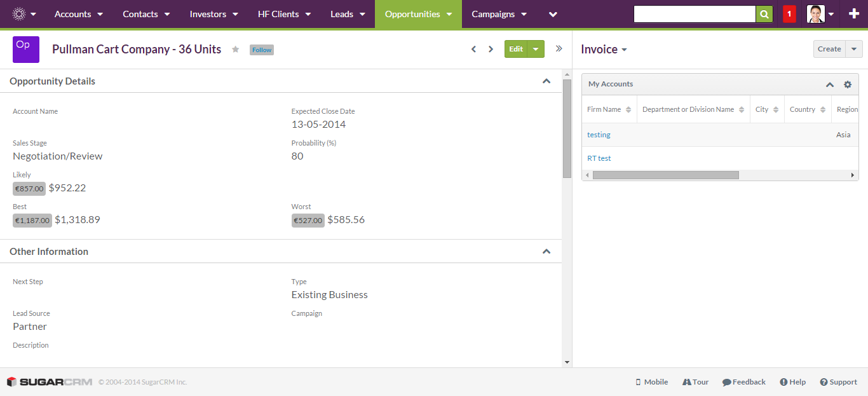Open Edit actions dropdown arrow

[x=536, y=49]
